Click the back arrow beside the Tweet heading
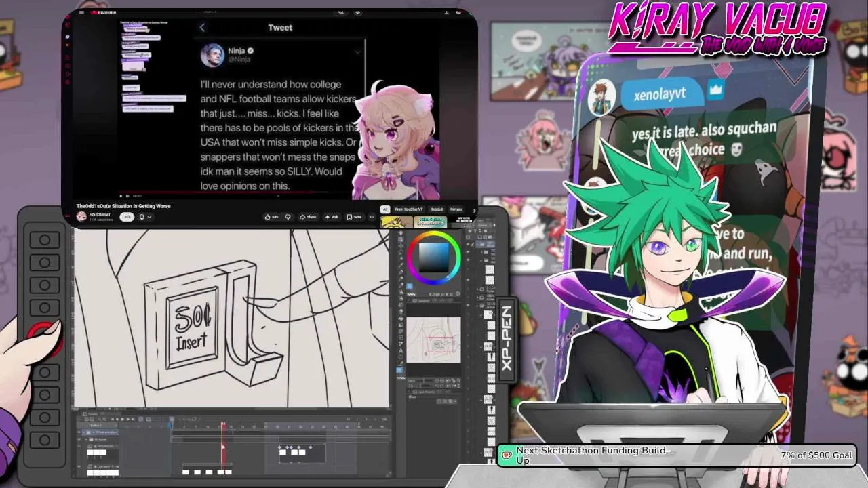Screen dimensions: 868x488 click(202, 28)
